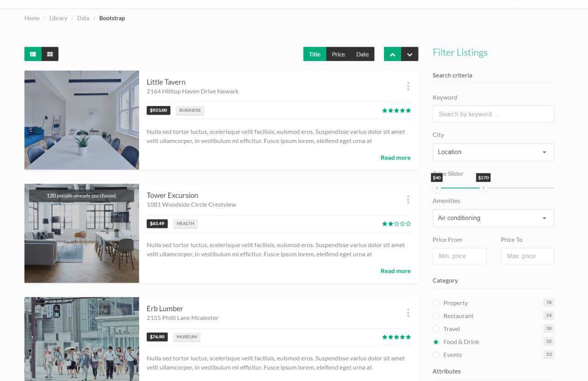Click Read more on Tower Excursion
This screenshot has width=588, height=381.
click(396, 271)
